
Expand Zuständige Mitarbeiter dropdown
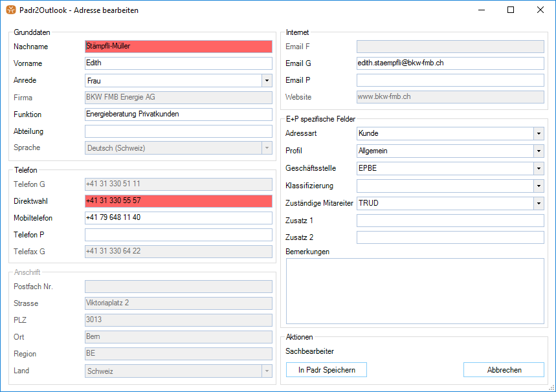coord(539,204)
